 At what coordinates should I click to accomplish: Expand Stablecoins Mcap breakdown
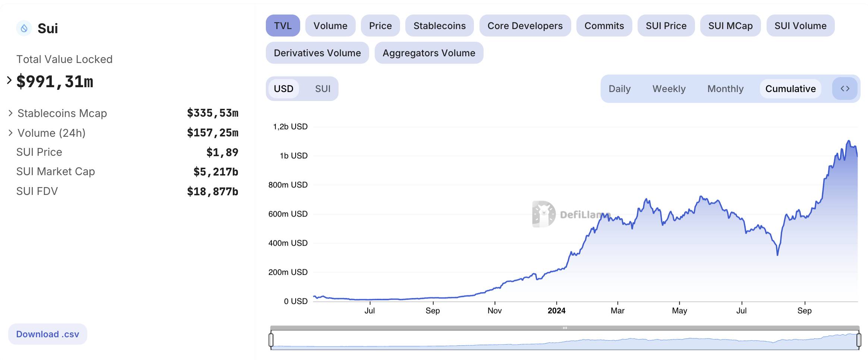[x=10, y=113]
